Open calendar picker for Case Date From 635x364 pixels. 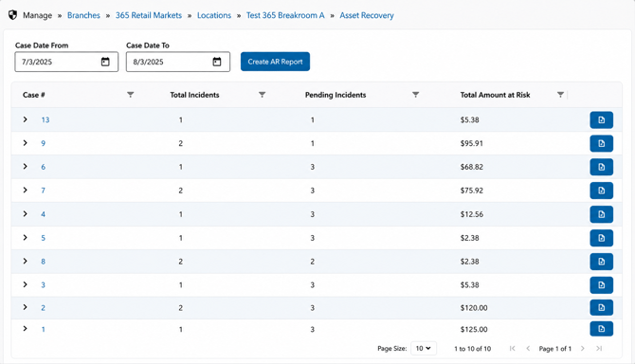point(105,62)
